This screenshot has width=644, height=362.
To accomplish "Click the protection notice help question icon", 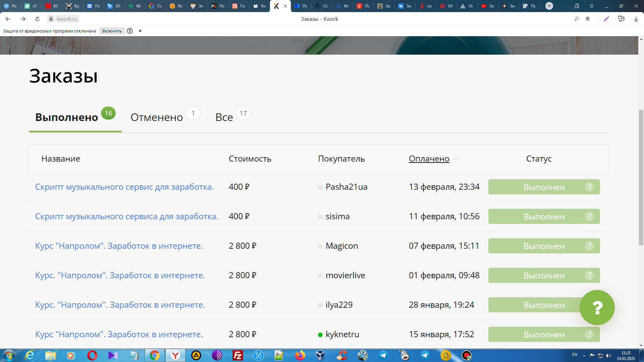I will 130,31.
